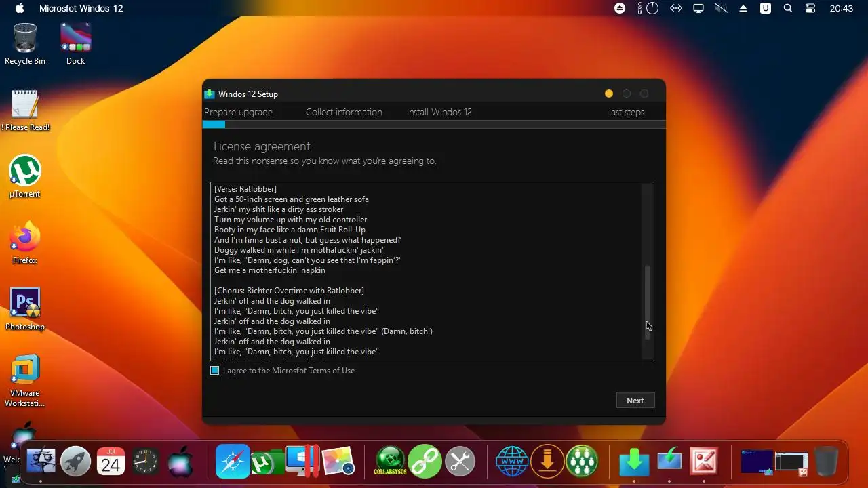868x488 pixels.
Task: Click the clock showing 20:43
Action: coord(842,8)
